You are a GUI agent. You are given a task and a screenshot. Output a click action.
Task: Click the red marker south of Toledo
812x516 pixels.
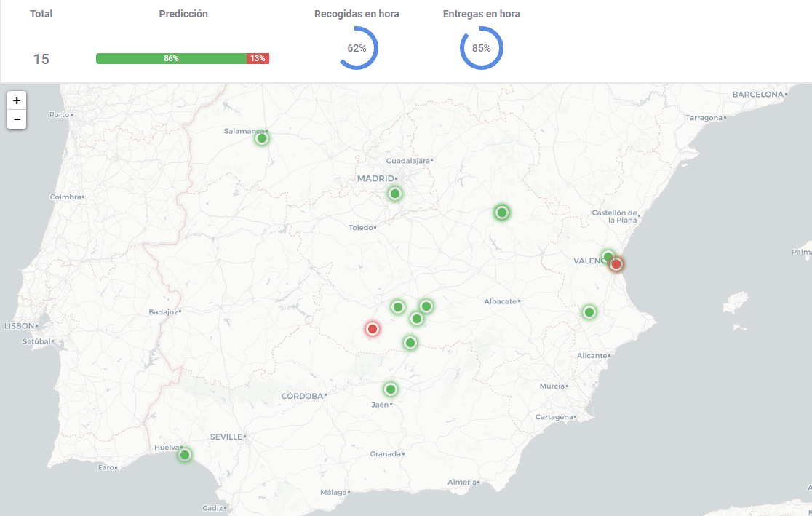coord(373,329)
